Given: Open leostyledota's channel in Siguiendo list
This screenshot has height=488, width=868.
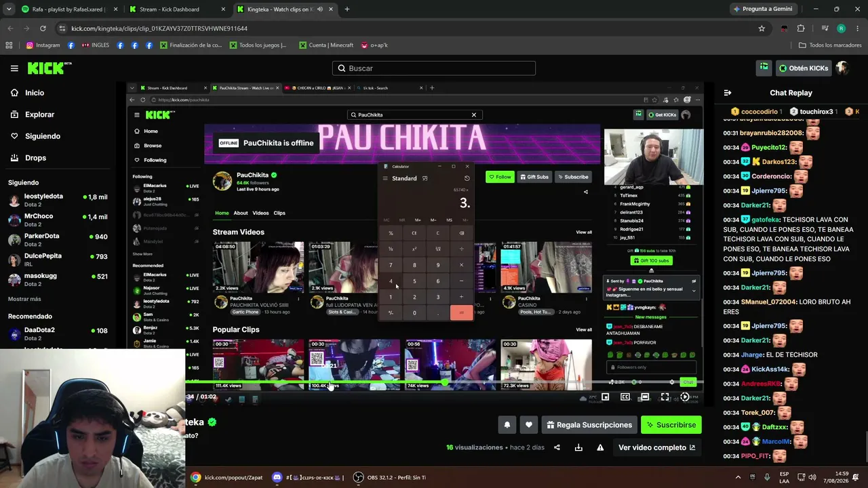Looking at the screenshot, I should [x=58, y=201].
